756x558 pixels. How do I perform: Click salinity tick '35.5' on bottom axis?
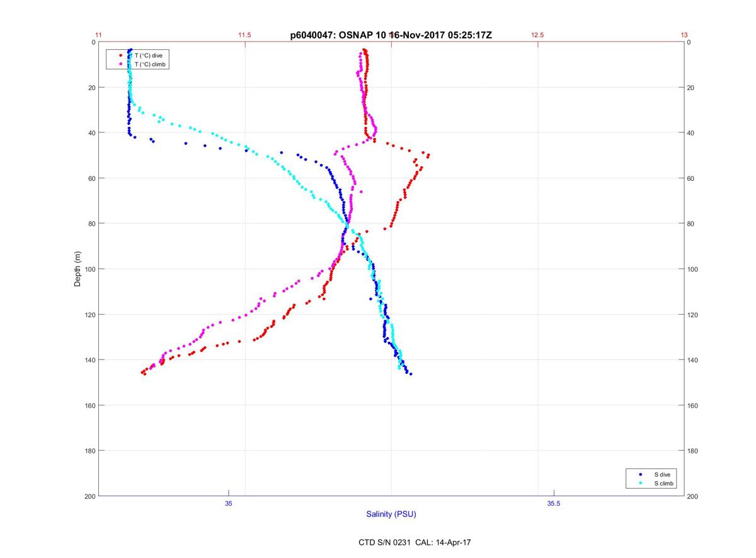click(554, 503)
